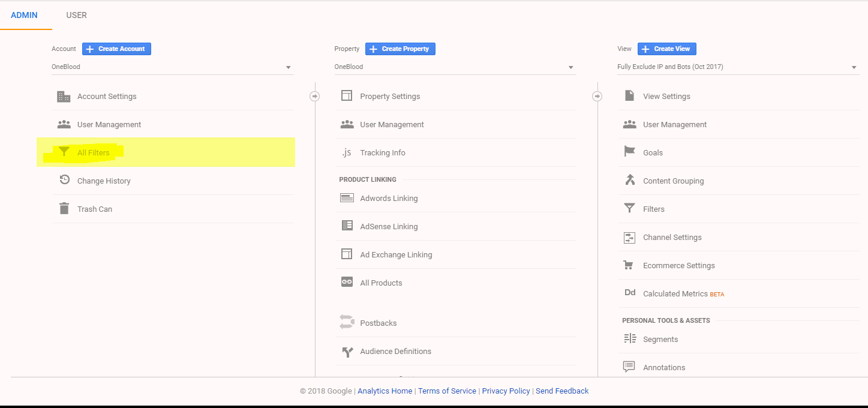868x408 pixels.
Task: Click the Account Settings building icon
Action: [64, 97]
